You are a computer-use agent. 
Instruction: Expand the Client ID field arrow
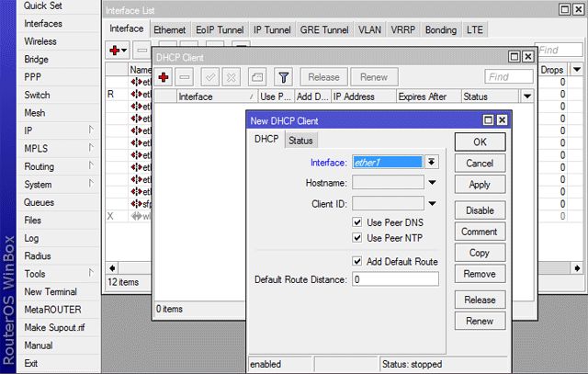[431, 204]
